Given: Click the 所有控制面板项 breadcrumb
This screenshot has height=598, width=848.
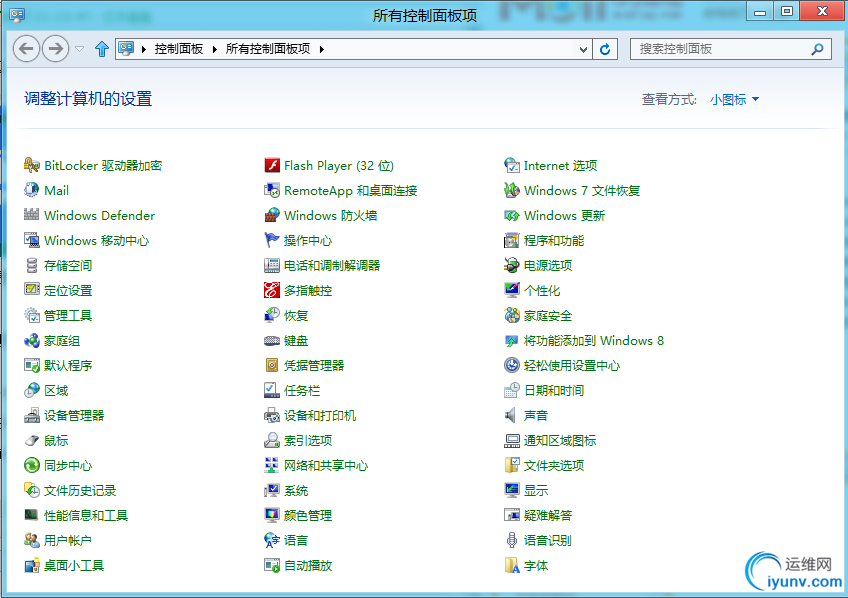Looking at the screenshot, I should pyautogui.click(x=268, y=49).
